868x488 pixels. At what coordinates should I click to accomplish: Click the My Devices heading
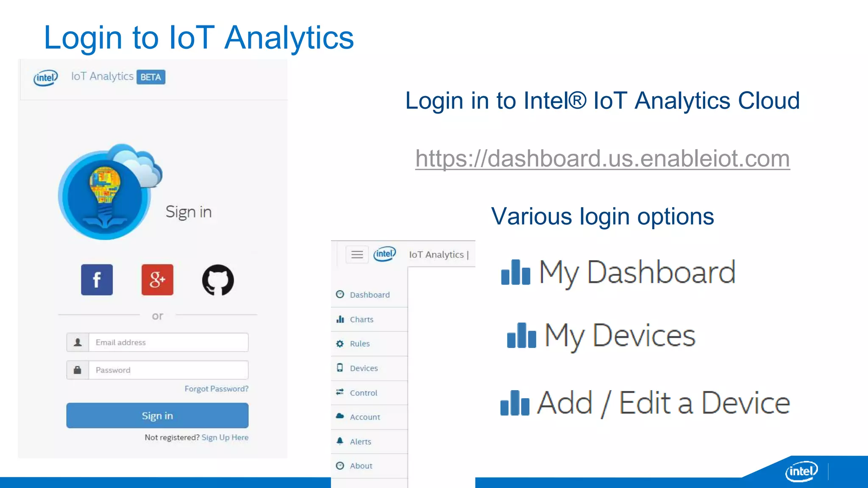click(x=620, y=336)
